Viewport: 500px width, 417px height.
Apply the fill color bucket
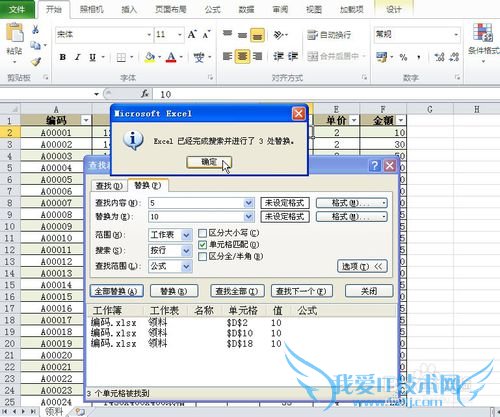pos(150,57)
